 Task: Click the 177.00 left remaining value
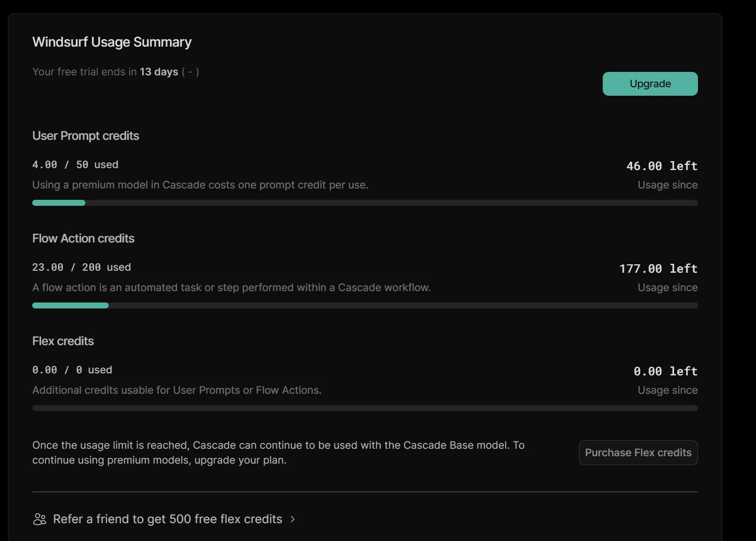coord(658,269)
